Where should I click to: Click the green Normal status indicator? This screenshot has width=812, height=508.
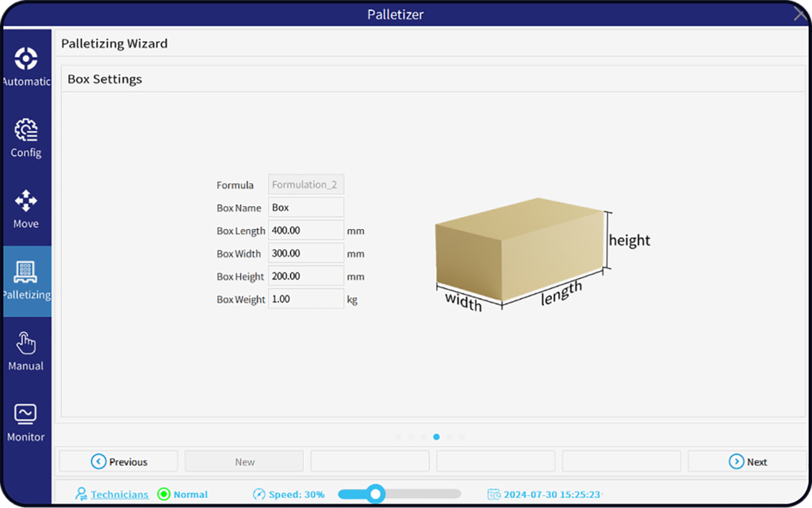point(164,495)
